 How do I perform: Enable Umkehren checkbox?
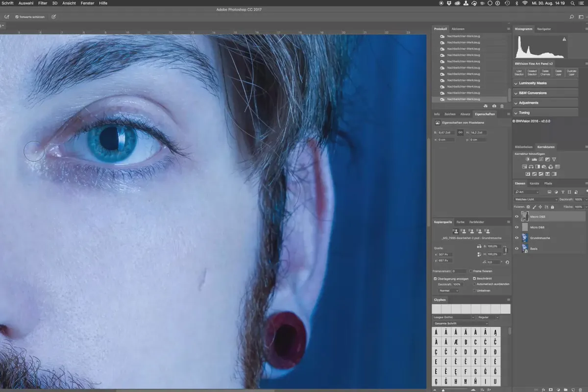point(474,291)
